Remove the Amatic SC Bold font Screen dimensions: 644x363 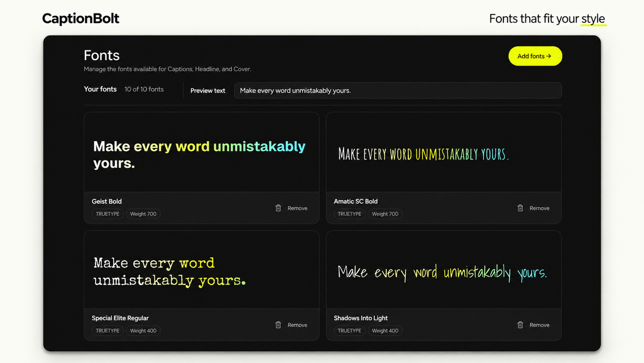[533, 208]
